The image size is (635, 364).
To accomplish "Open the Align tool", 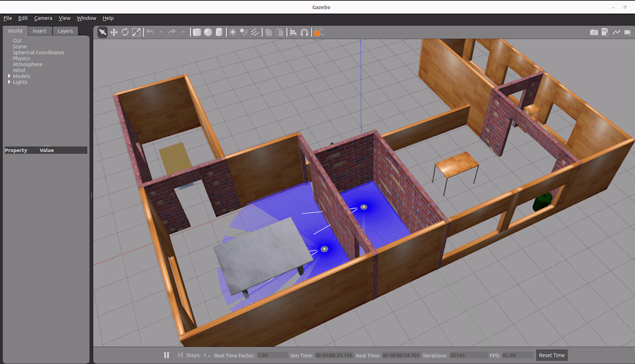I will [293, 32].
